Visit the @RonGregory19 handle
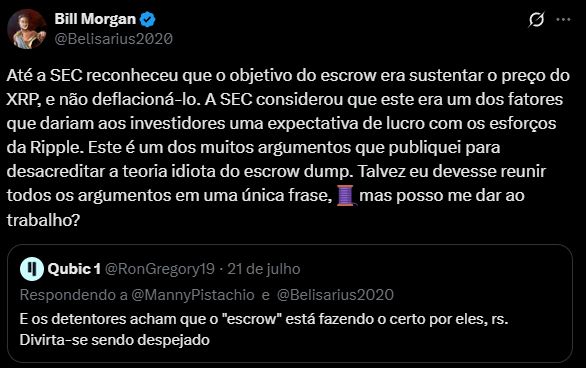586x368 pixels. [160, 269]
